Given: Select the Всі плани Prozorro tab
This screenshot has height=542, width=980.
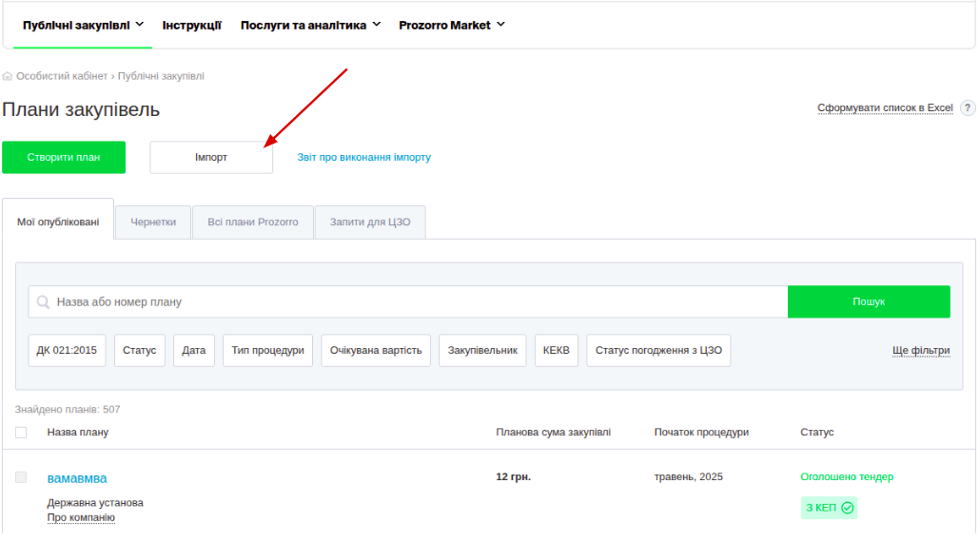Looking at the screenshot, I should 253,222.
